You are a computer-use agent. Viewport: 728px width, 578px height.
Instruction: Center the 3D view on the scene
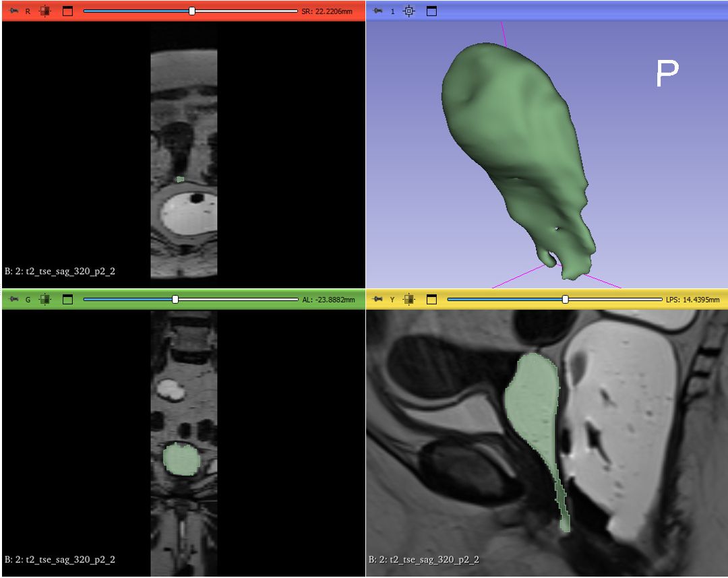pyautogui.click(x=409, y=11)
